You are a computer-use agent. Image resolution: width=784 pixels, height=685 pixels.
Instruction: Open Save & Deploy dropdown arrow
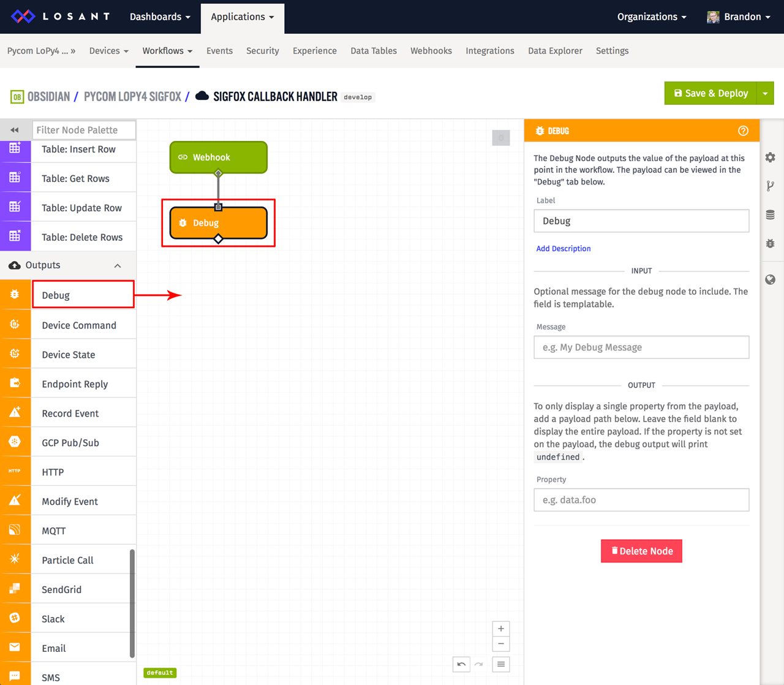tap(766, 93)
